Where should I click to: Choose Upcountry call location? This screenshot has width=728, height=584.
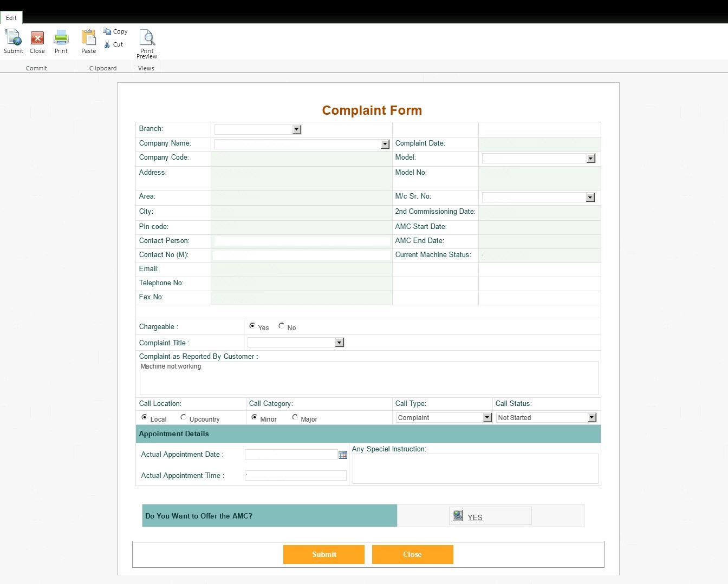click(x=184, y=417)
